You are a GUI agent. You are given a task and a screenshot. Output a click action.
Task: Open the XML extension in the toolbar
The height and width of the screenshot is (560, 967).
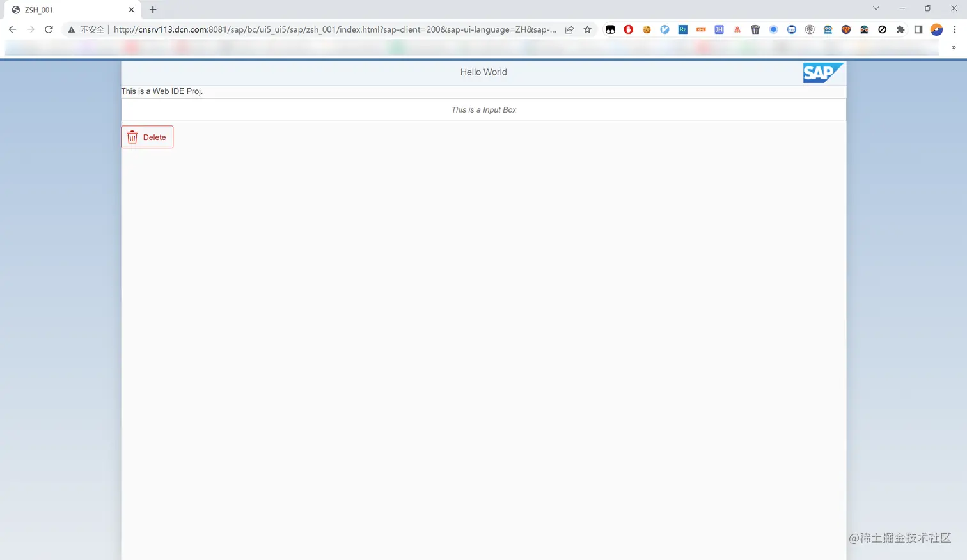(x=701, y=29)
